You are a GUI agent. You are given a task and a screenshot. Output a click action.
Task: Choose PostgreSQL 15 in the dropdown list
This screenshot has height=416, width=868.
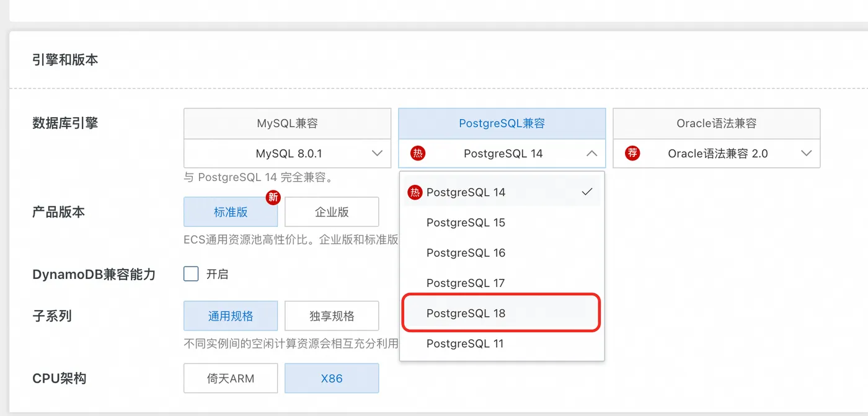click(x=466, y=223)
